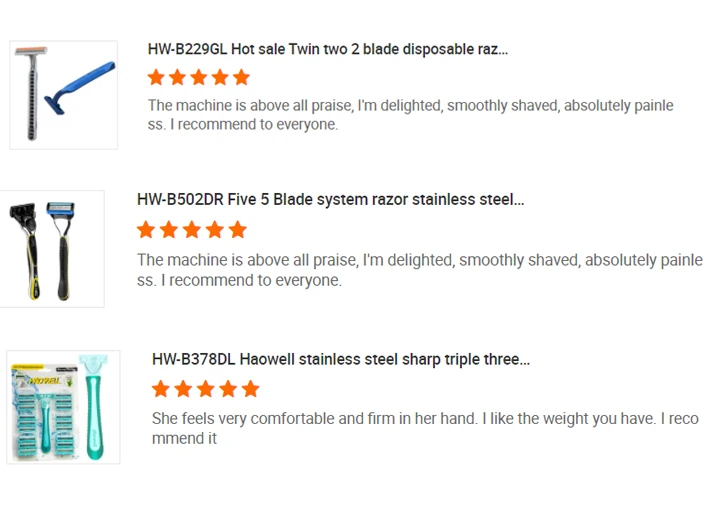
Task: Open the HW-B502DR five blade razor image
Action: coord(51,249)
